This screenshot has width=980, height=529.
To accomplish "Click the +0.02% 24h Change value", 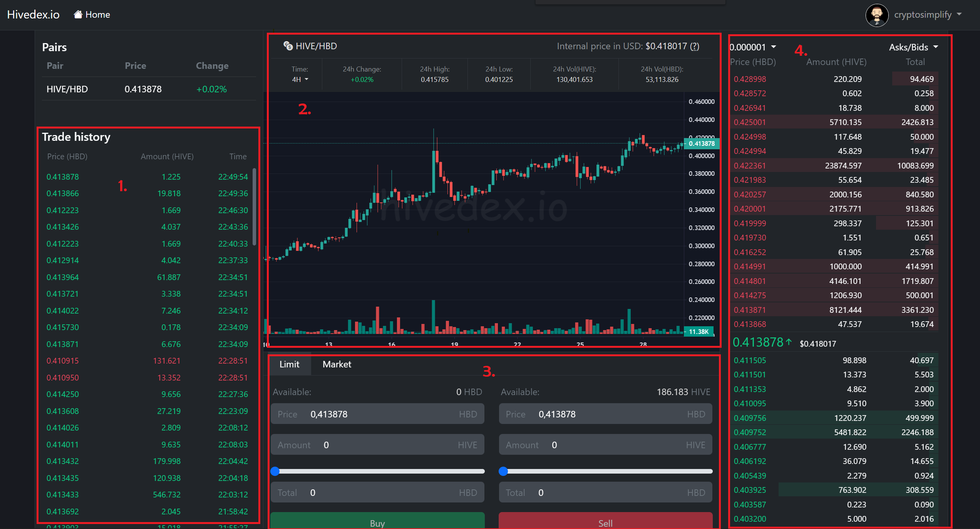I will pos(362,80).
